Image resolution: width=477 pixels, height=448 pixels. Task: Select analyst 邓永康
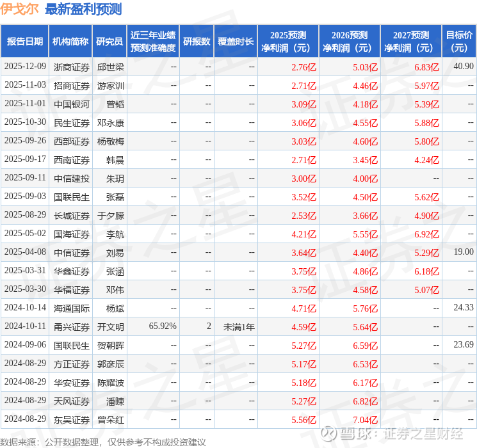(111, 123)
